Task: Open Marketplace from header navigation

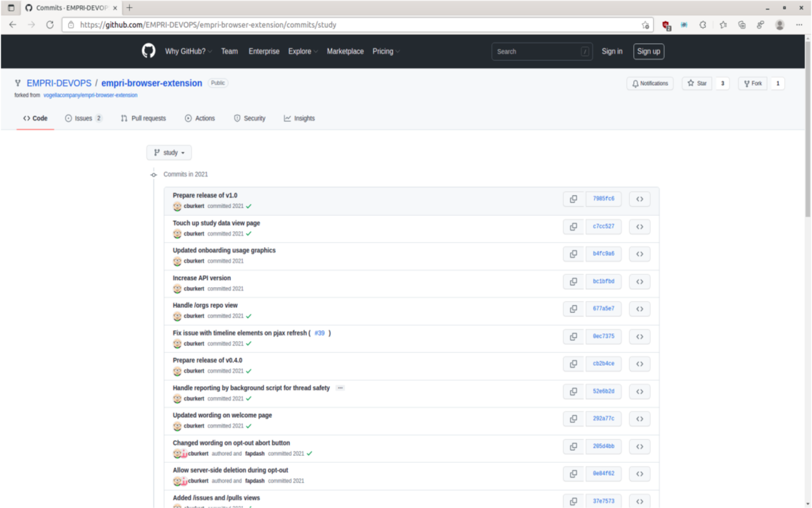Action: click(345, 51)
